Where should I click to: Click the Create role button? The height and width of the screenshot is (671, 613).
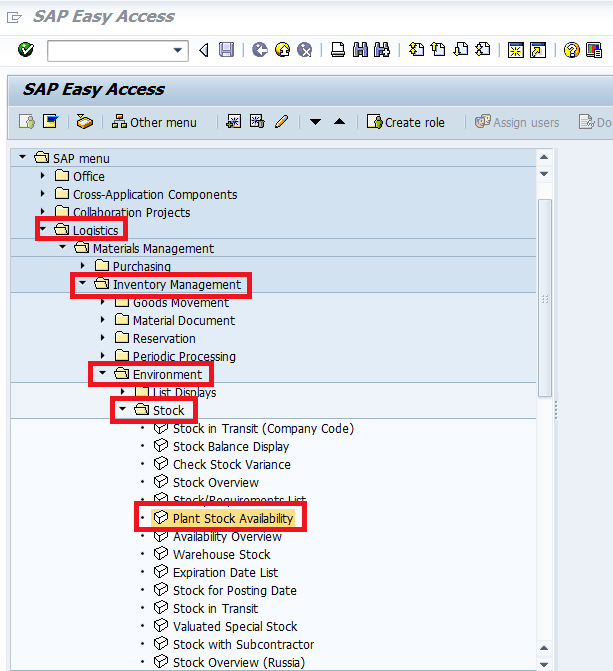[x=405, y=122]
